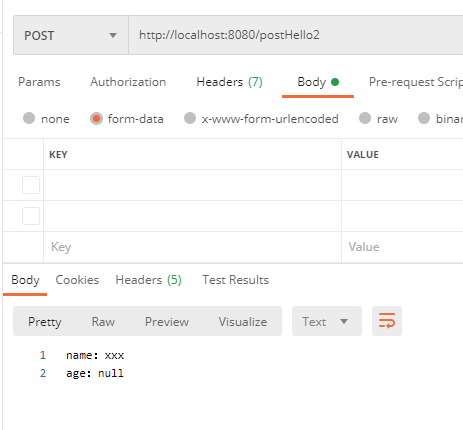
Task: Toggle the response line wrap icon
Action: click(387, 321)
